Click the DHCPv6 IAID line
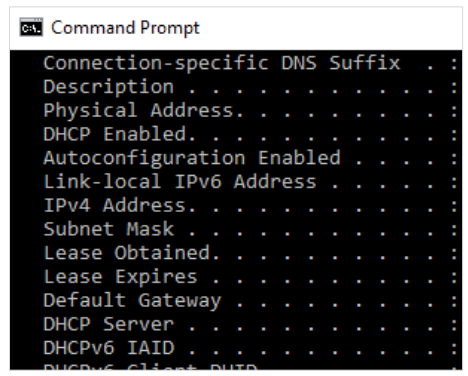This screenshot has width=468, height=376. [x=250, y=348]
